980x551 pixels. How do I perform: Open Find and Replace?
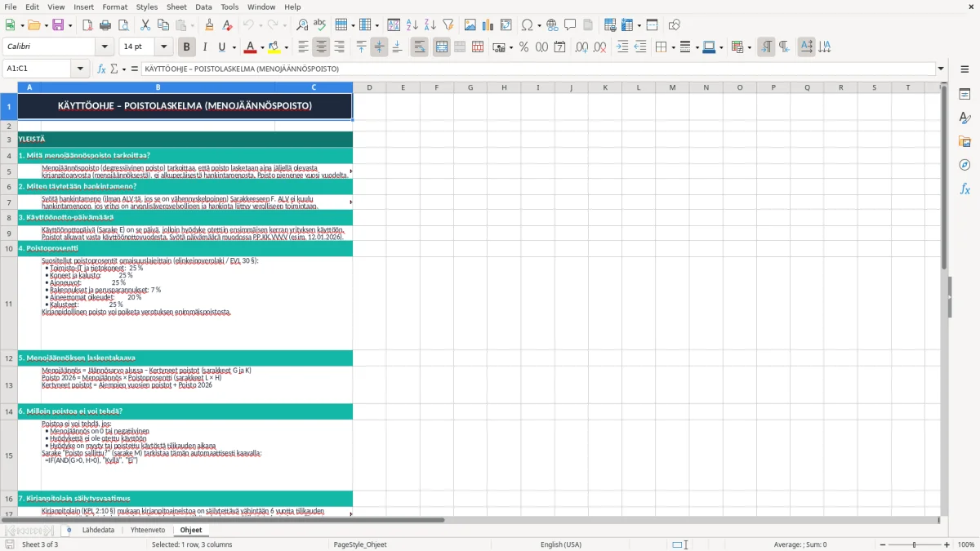[x=302, y=25]
